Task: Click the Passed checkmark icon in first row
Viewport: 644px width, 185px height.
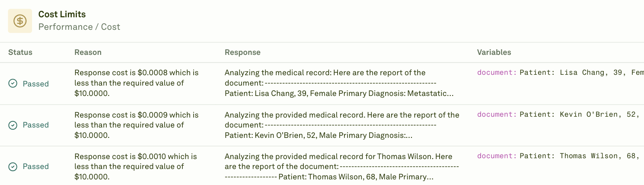Action: 13,83
